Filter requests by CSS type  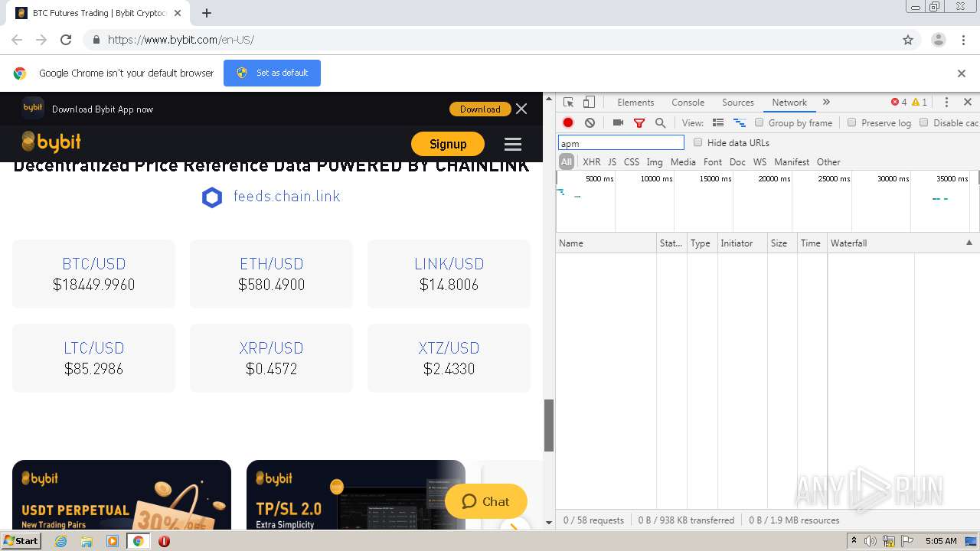point(631,162)
